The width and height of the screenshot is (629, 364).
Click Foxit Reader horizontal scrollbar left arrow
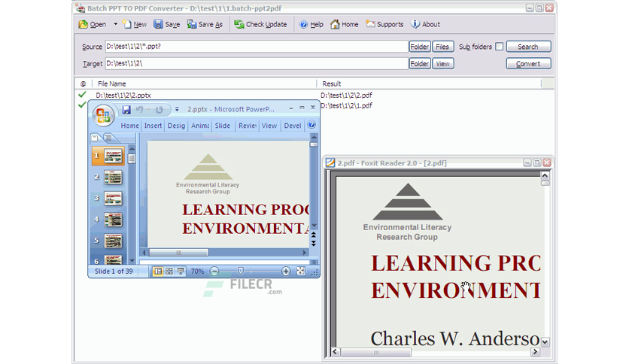point(336,352)
